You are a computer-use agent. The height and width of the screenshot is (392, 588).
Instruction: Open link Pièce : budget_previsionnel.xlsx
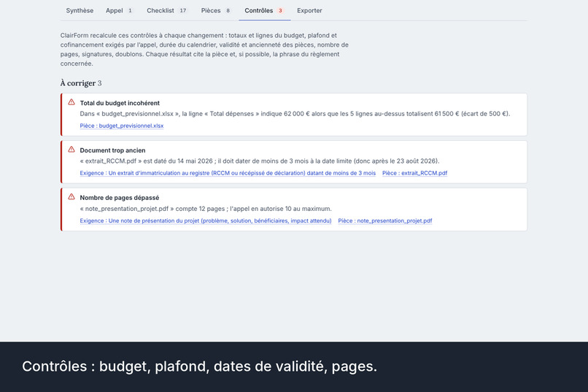122,126
